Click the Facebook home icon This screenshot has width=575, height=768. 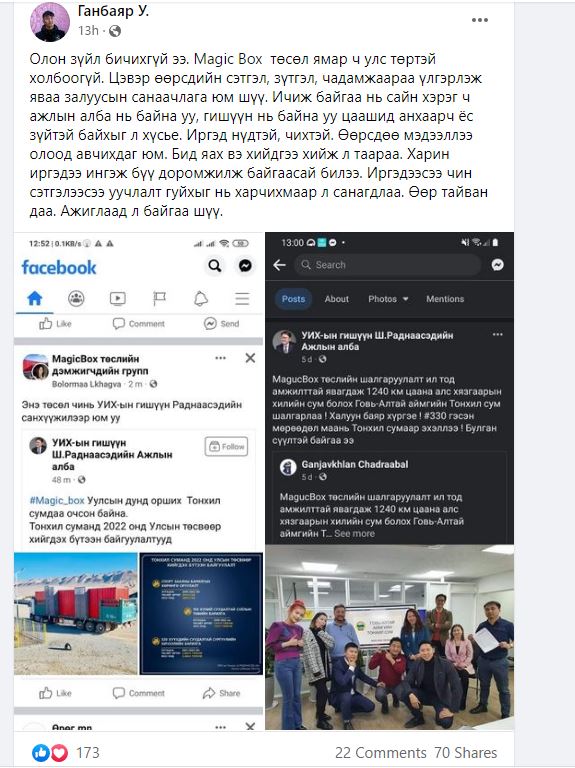(x=35, y=298)
